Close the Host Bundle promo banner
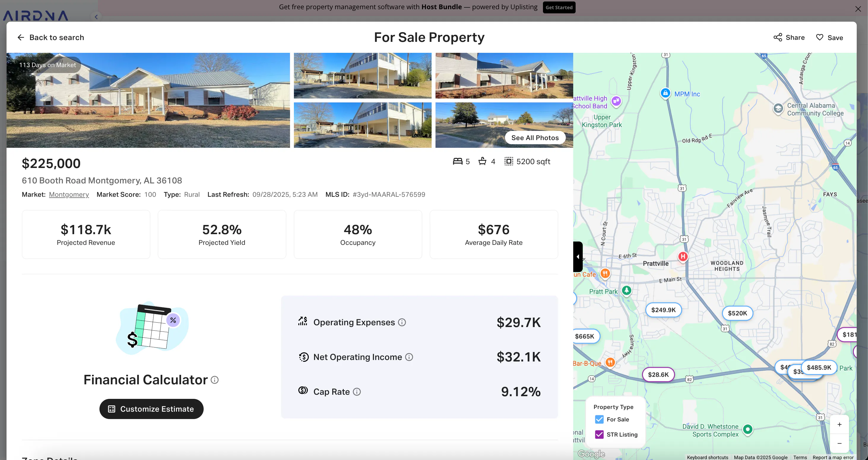This screenshot has width=868, height=460. point(858,9)
